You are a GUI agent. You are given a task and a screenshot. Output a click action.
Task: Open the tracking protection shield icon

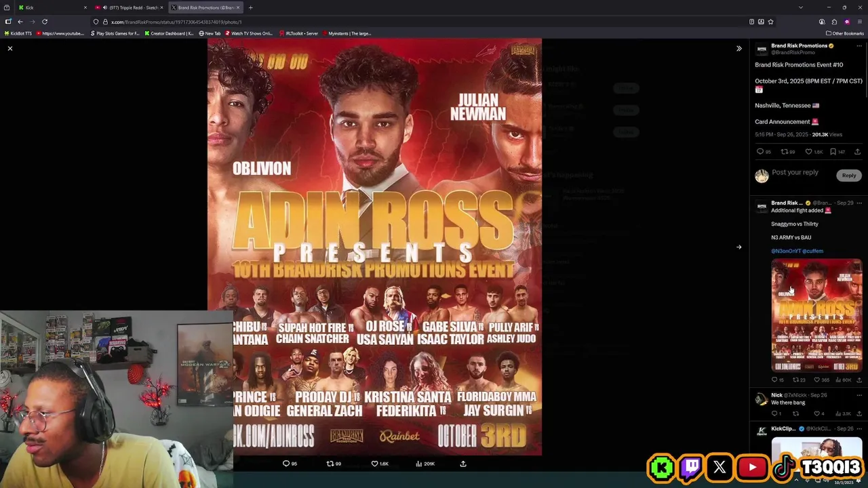tap(96, 22)
